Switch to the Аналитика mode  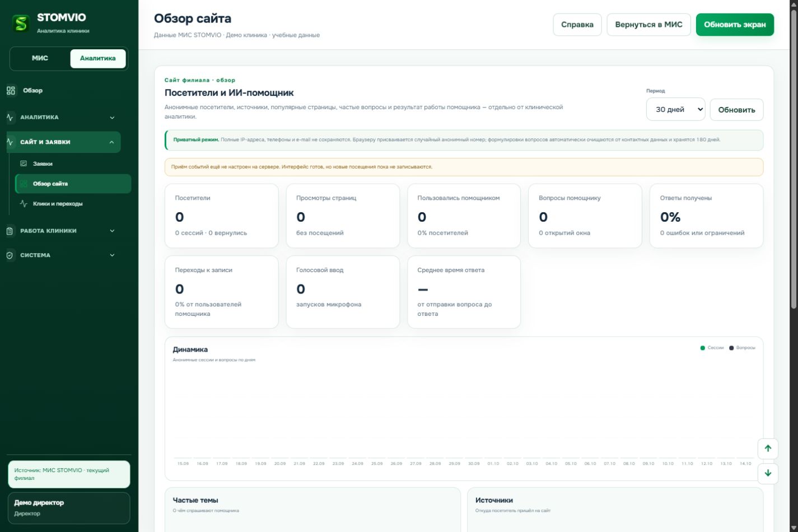pyautogui.click(x=98, y=58)
